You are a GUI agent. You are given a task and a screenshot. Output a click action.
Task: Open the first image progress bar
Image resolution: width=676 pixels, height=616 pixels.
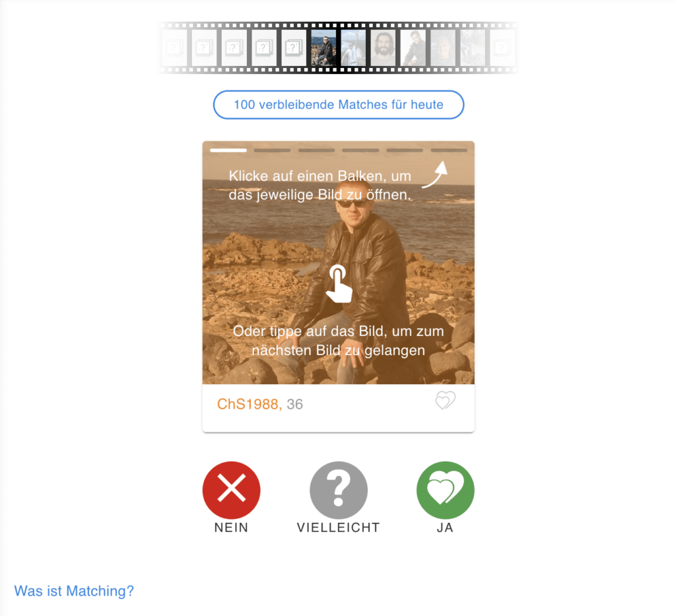(x=228, y=150)
